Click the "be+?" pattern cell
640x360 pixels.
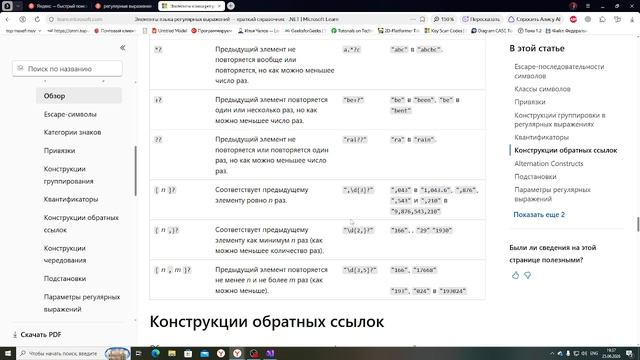353,100
